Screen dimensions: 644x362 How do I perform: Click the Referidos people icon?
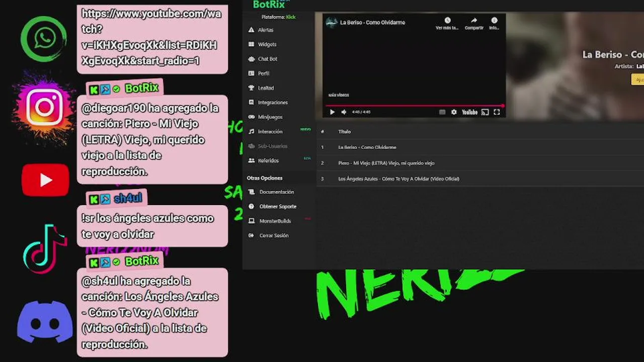pos(252,161)
